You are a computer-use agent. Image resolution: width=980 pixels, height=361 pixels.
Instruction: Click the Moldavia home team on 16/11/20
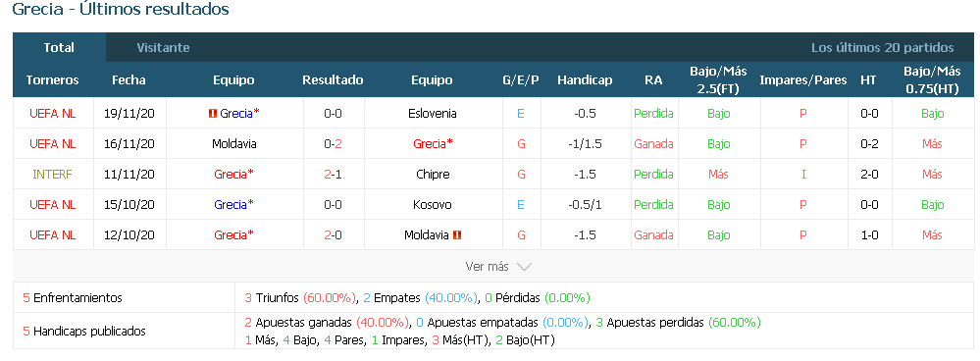[x=233, y=143]
